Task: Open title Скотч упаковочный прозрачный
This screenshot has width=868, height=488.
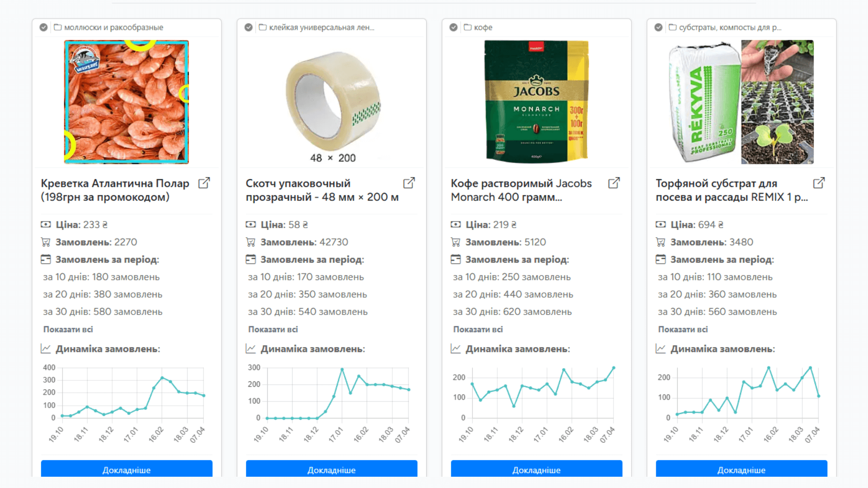Action: (322, 190)
